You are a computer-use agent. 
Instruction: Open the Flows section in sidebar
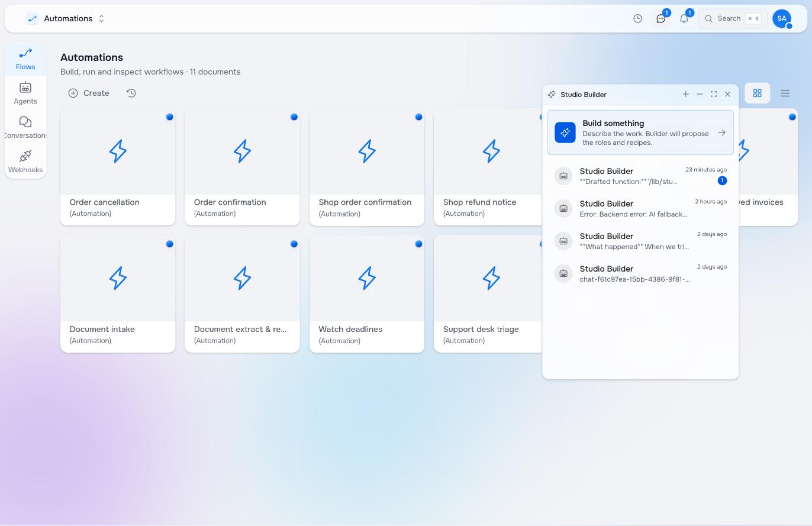tap(25, 59)
